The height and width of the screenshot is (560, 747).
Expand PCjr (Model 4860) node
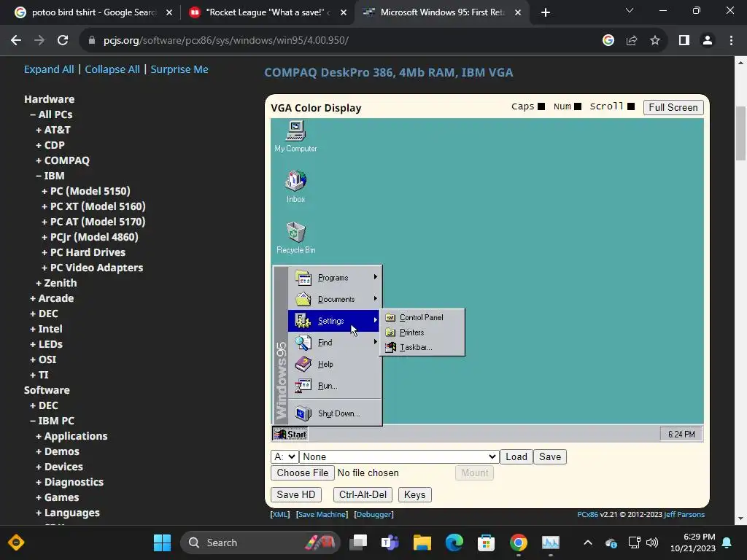[90, 237]
